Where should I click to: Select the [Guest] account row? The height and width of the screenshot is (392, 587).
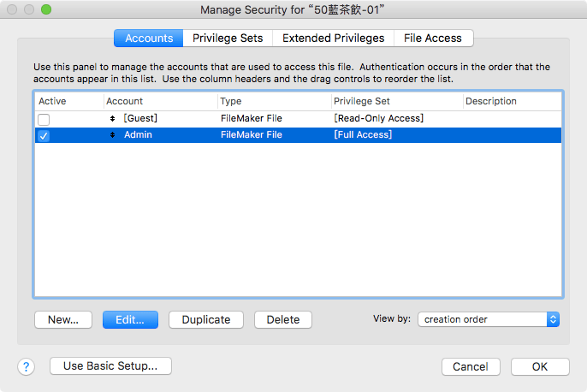coord(257,118)
